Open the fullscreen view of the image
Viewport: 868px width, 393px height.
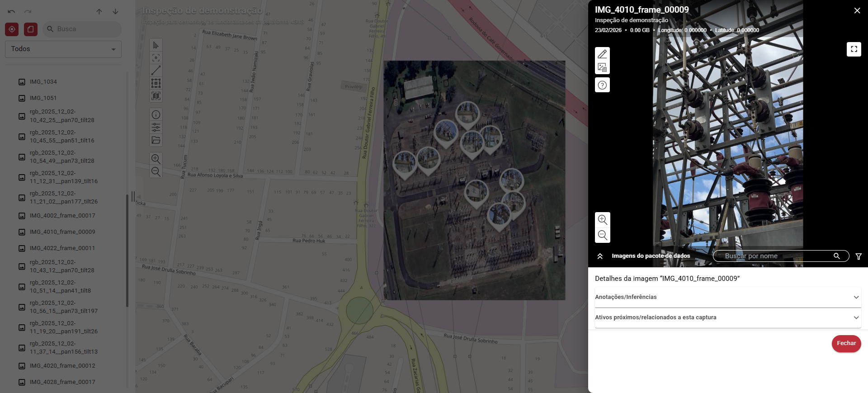854,49
